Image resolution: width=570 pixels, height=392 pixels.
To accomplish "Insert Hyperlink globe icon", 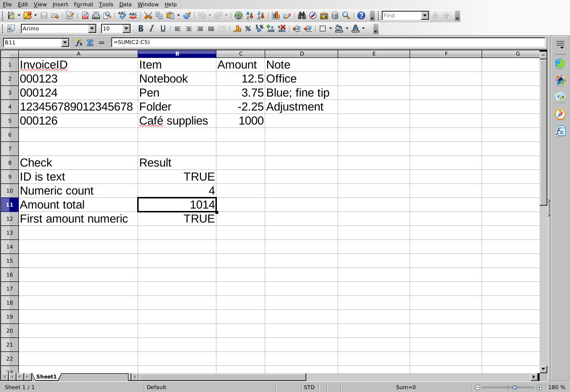I will 239,15.
